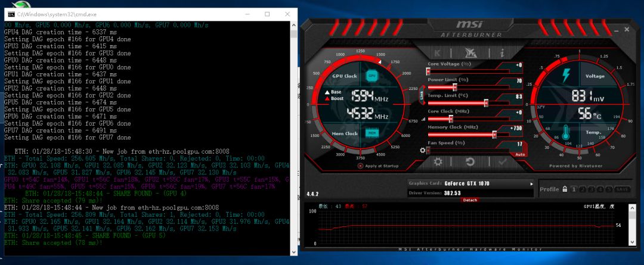Close the MSI Afterburner window
The image size is (644, 265).
627,30
